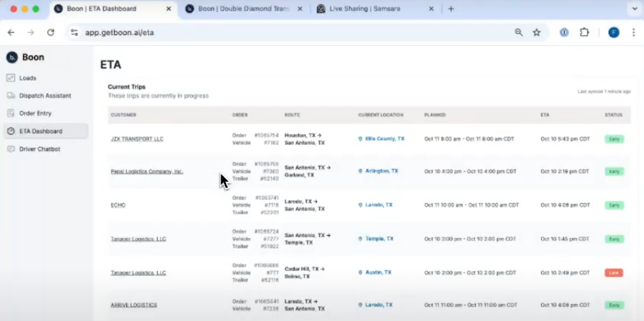Select ETA Dashboard sidebar item

[x=46, y=132]
